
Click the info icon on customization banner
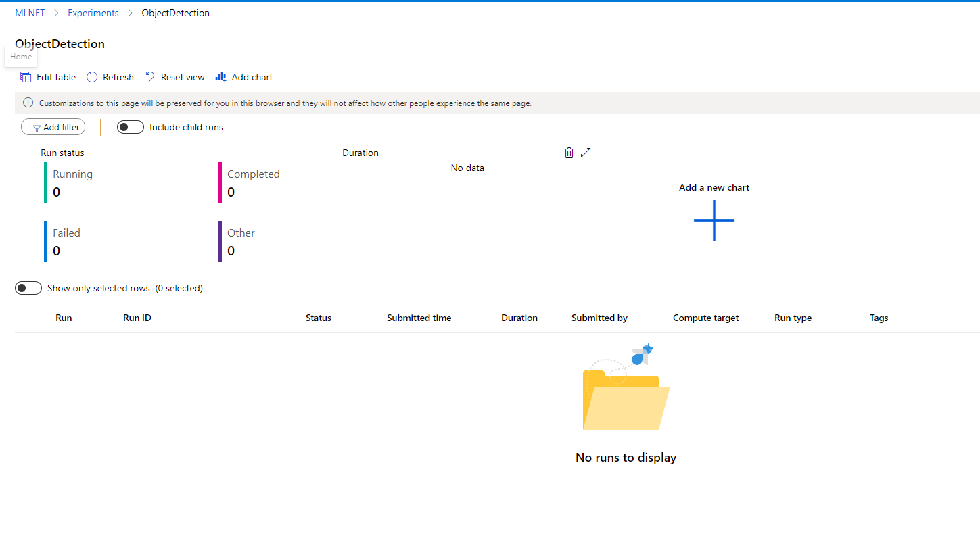(x=27, y=103)
